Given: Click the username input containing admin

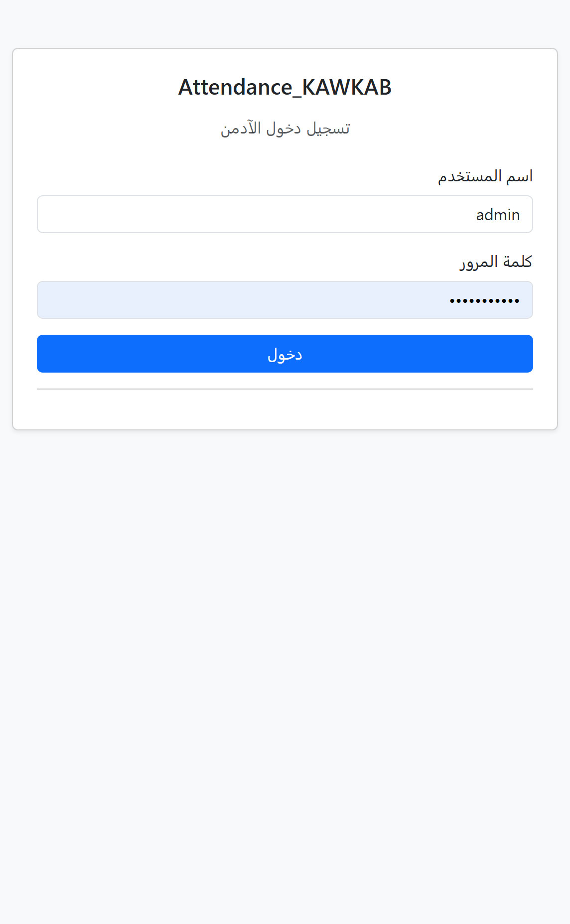Looking at the screenshot, I should point(285,214).
